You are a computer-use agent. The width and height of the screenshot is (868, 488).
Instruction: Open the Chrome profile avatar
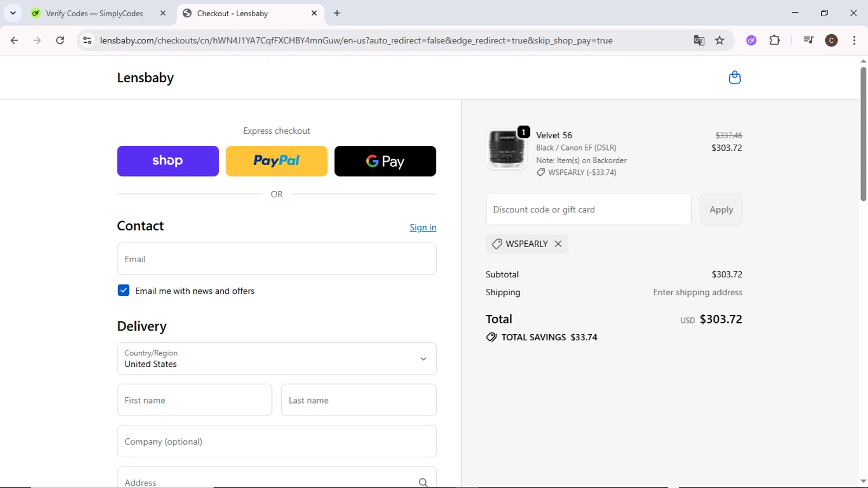point(831,41)
